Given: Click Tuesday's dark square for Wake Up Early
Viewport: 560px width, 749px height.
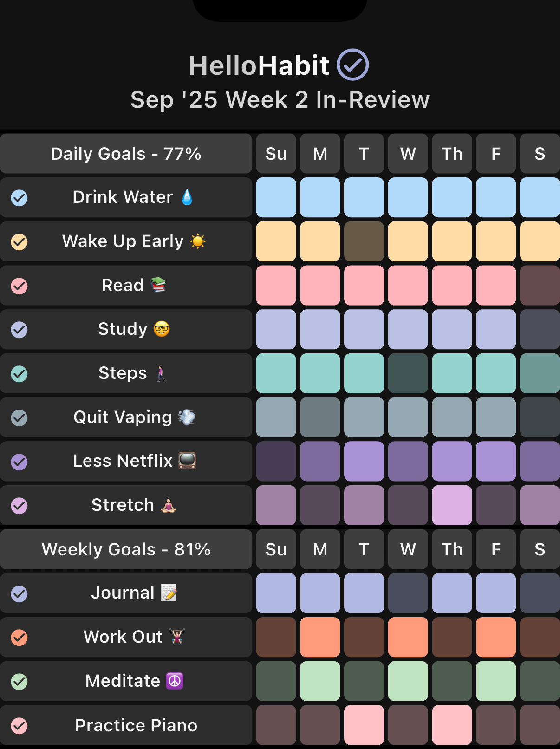Looking at the screenshot, I should [x=364, y=241].
